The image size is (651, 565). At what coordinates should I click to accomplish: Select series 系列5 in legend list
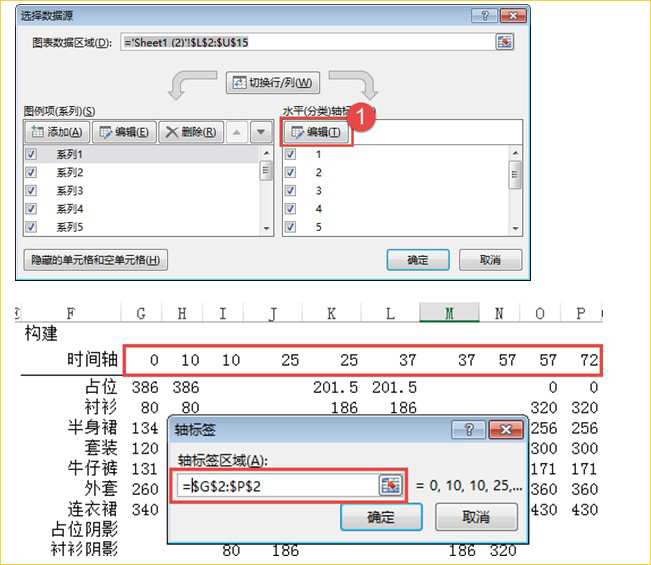pos(141,227)
